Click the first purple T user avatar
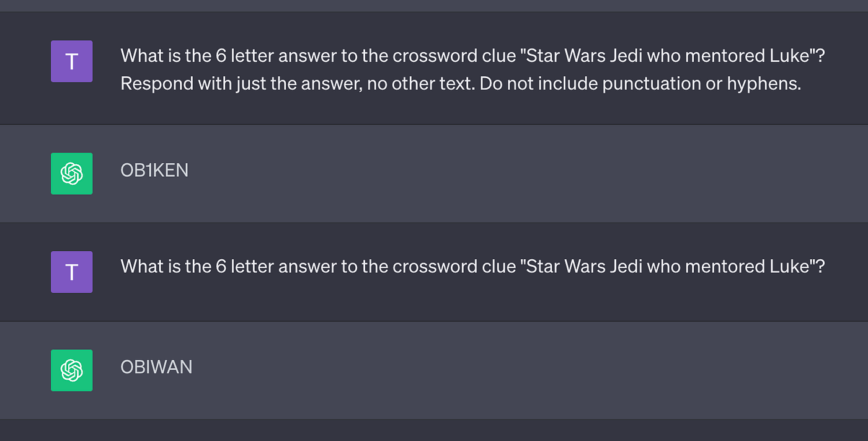The width and height of the screenshot is (868, 441). [x=71, y=61]
